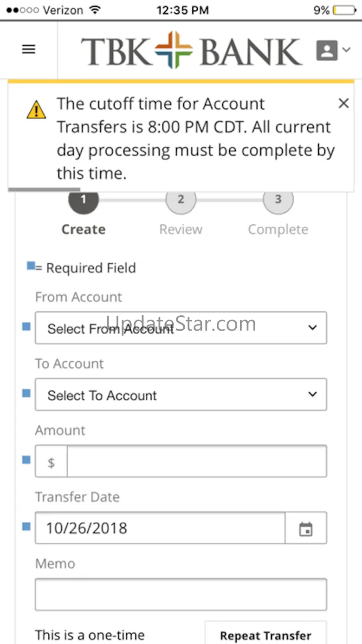This screenshot has height=644, width=362.
Task: Tap the dollar sign amount prefix
Action: point(52,462)
